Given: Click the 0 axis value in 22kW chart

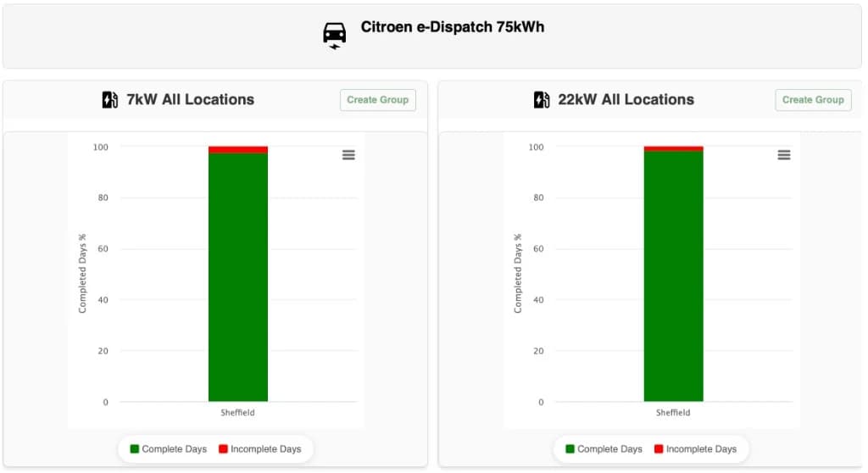Looking at the screenshot, I should click(x=542, y=402).
